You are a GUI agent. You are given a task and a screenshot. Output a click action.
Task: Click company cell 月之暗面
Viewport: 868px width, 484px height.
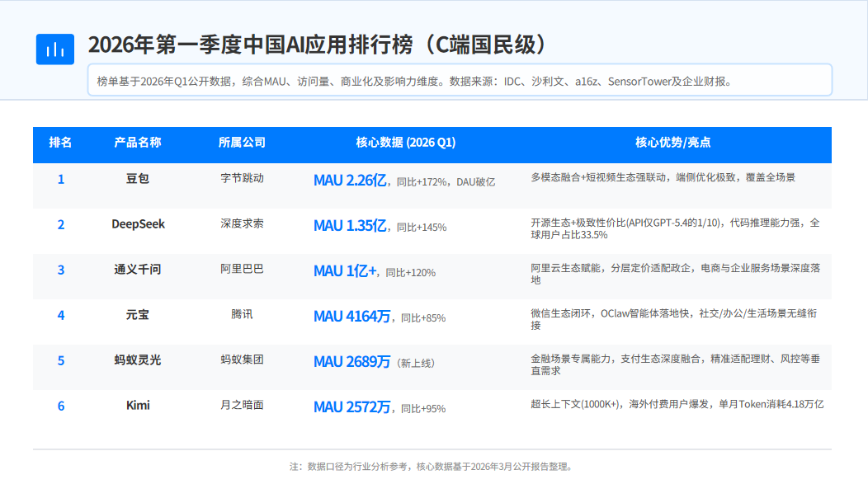pos(242,405)
